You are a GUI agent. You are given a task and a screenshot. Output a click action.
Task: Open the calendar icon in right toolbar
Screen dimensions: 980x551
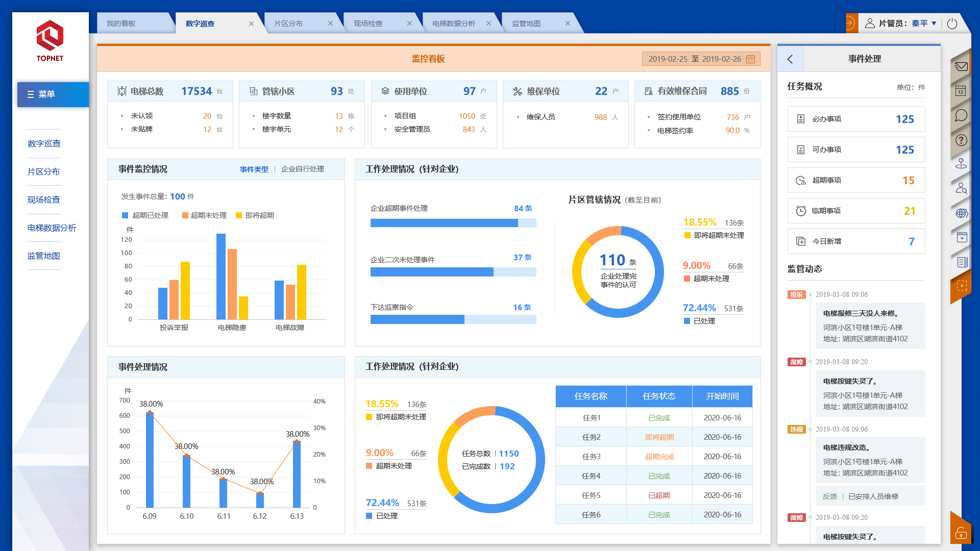961,91
